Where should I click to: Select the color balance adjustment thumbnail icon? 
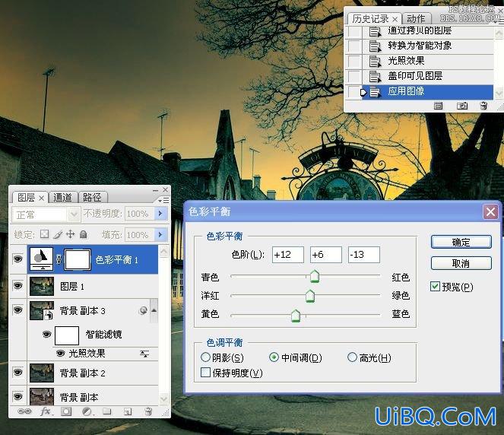pyautogui.click(x=42, y=259)
